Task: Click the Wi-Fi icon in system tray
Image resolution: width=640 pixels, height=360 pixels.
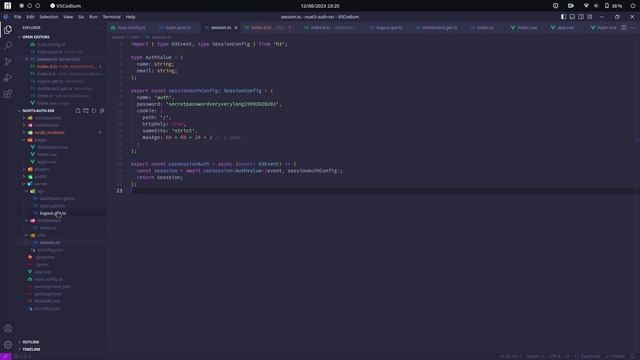Action: point(586,6)
